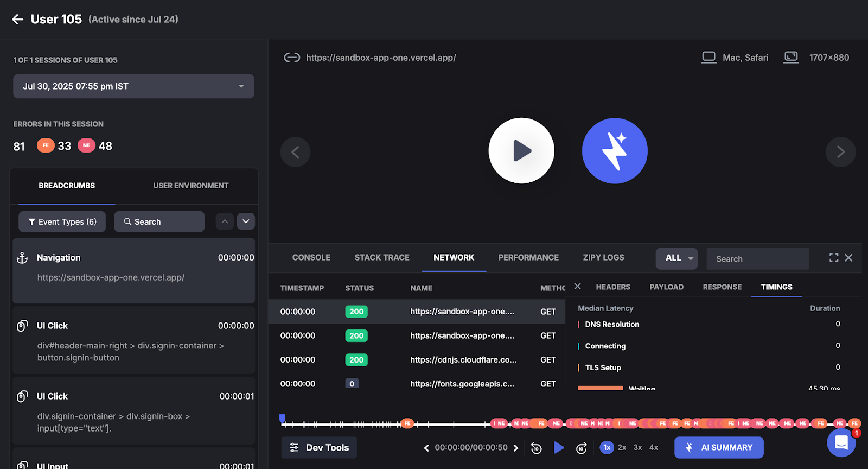Open the Performance tab
Viewport: 868px width, 469px height.
coord(528,257)
